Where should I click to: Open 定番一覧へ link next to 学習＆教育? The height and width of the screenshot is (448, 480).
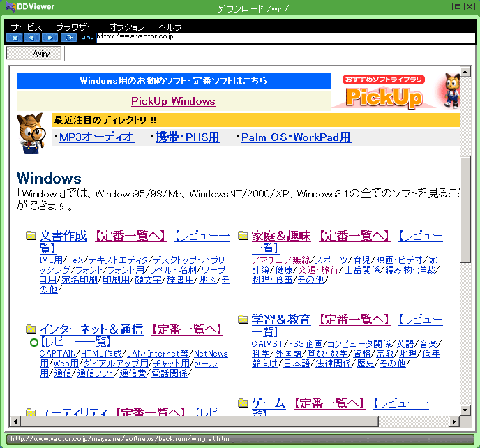coord(354,320)
